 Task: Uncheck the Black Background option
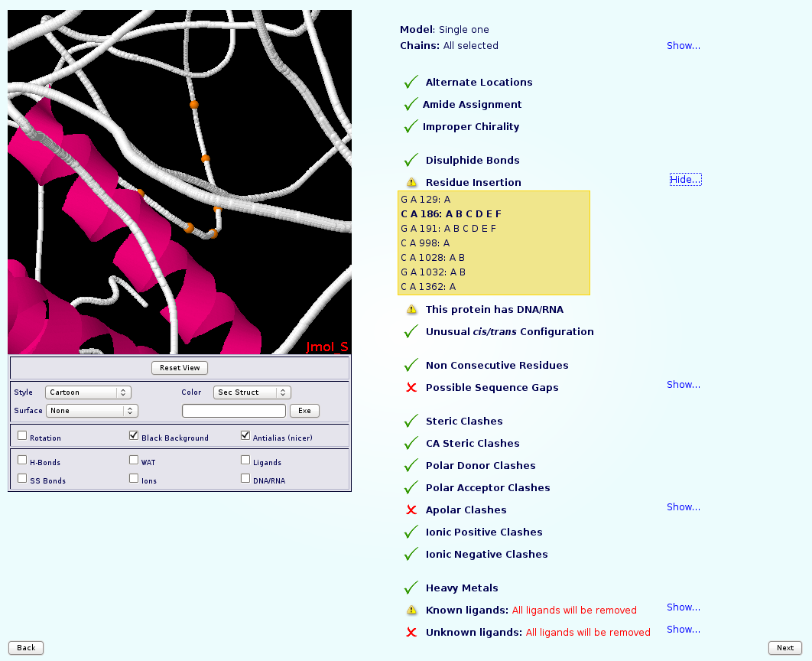(134, 436)
